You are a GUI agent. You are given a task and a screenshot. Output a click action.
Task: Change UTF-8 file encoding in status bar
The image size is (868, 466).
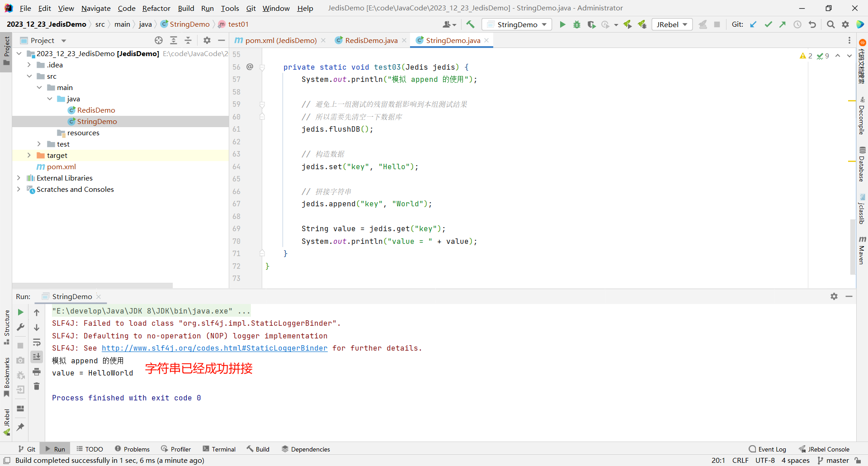(765, 461)
